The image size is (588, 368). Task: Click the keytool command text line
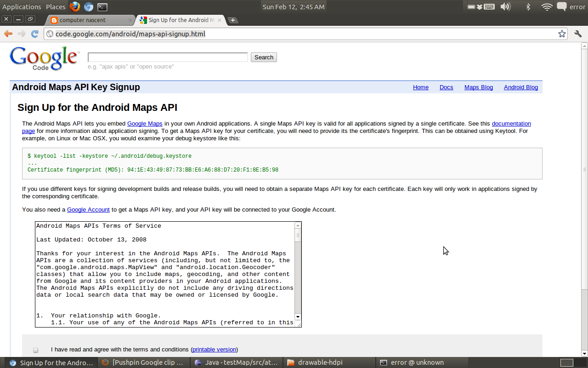tap(109, 156)
